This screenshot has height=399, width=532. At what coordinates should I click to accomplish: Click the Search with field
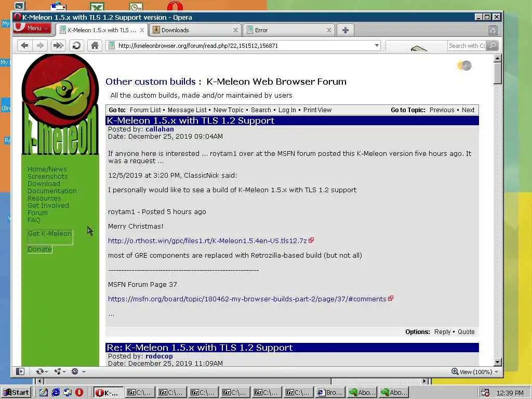click(x=467, y=46)
